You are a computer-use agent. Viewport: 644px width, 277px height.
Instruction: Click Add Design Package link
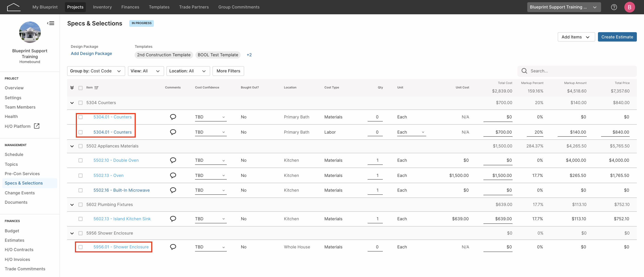click(x=91, y=53)
